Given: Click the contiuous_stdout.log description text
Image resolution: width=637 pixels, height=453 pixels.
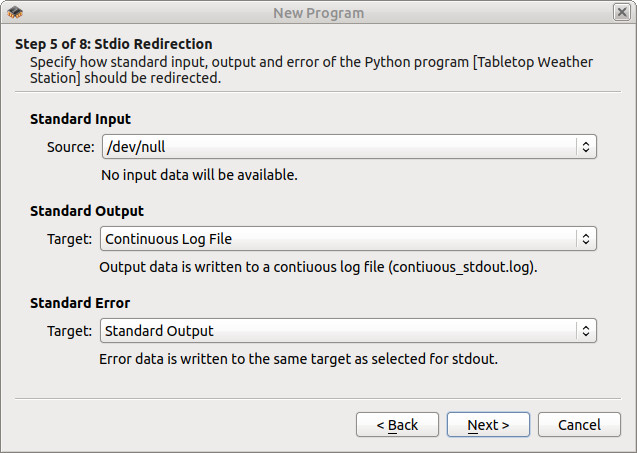Looking at the screenshot, I should 318,267.
